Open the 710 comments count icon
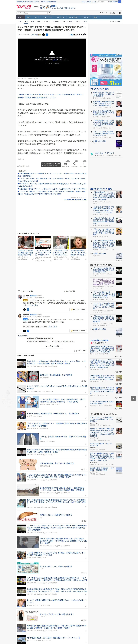This screenshot has width=138, height=644. click(34, 35)
